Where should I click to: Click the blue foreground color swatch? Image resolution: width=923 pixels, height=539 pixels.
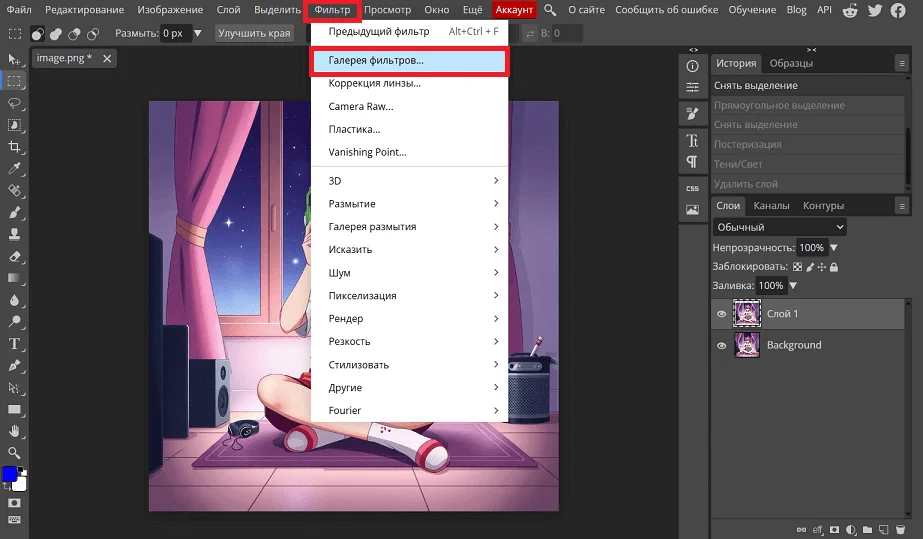pyautogui.click(x=9, y=473)
